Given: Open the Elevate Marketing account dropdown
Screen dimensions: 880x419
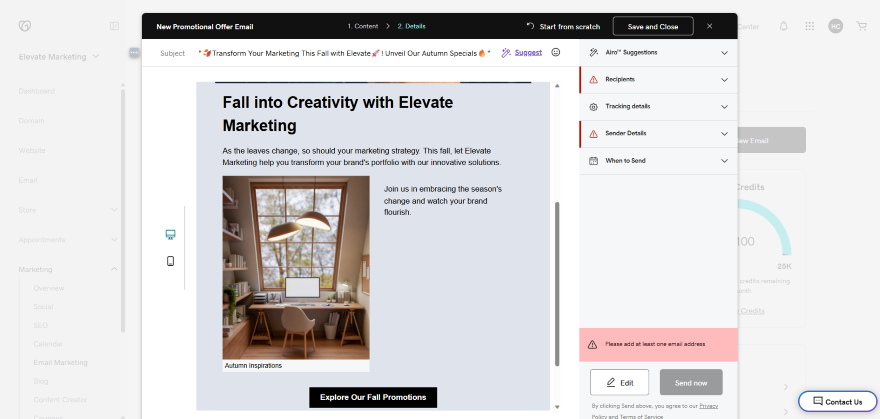Looking at the screenshot, I should click(x=58, y=57).
